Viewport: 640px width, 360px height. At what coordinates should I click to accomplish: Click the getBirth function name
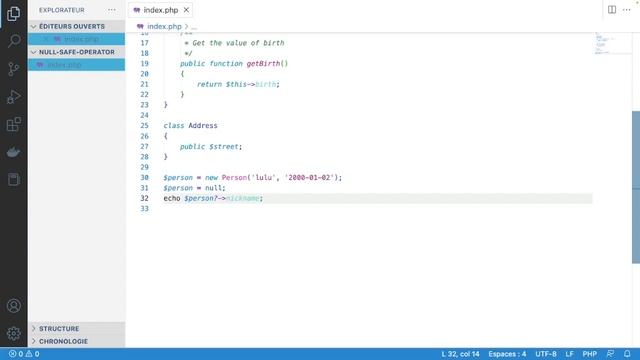pos(263,64)
